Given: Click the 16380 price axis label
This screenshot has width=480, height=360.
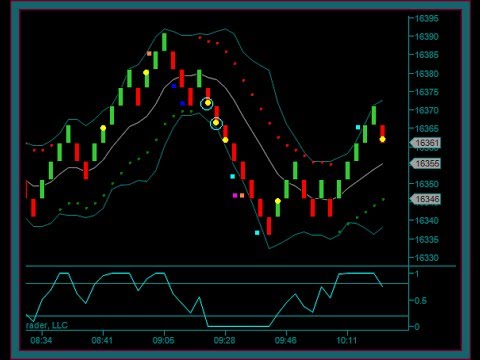Looking at the screenshot, I should pyautogui.click(x=426, y=73).
